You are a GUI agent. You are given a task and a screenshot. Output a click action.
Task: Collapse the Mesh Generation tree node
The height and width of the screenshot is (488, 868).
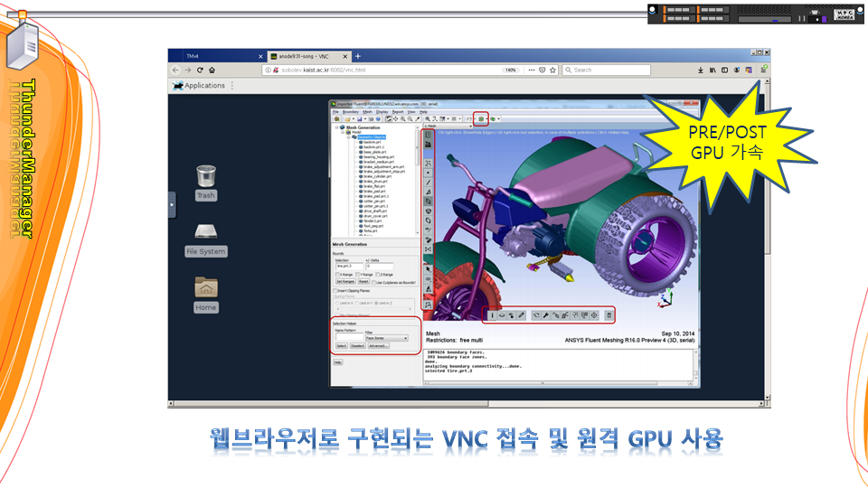click(336, 127)
